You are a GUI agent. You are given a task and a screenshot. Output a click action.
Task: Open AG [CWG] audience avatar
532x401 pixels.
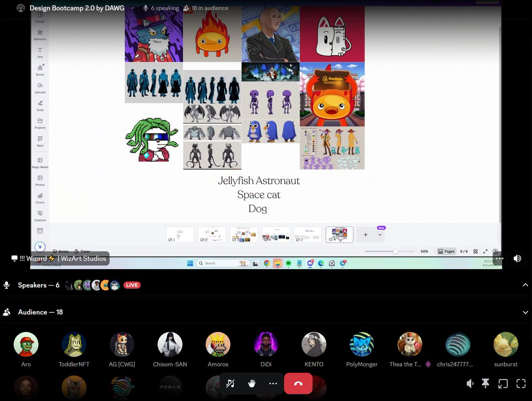pyautogui.click(x=122, y=344)
